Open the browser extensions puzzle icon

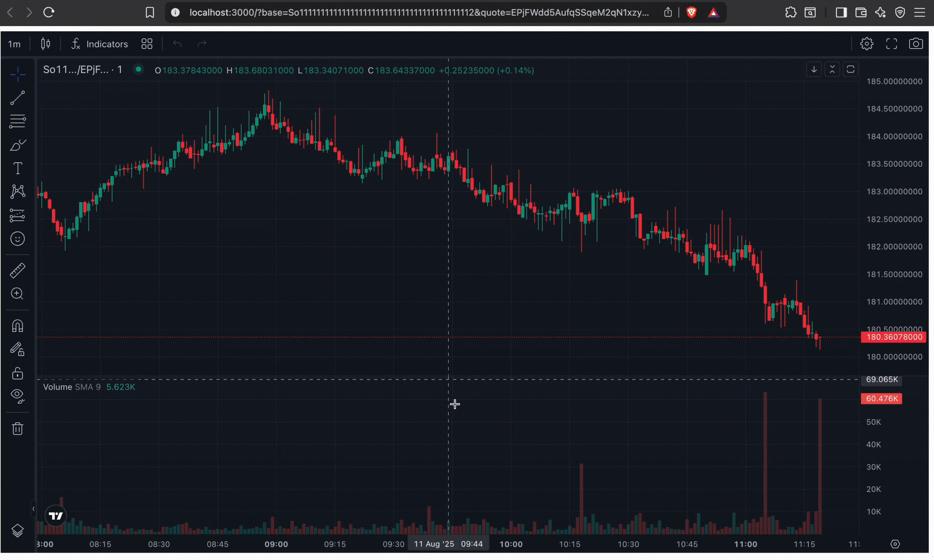coord(791,12)
